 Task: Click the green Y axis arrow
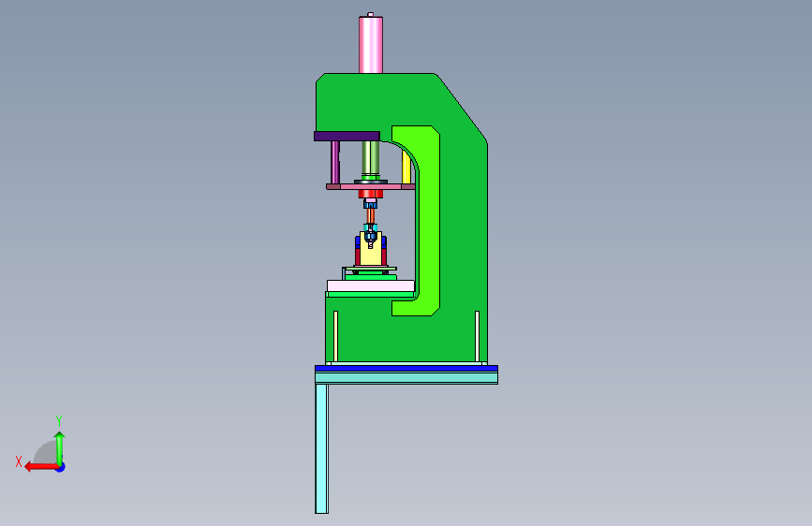[x=60, y=448]
